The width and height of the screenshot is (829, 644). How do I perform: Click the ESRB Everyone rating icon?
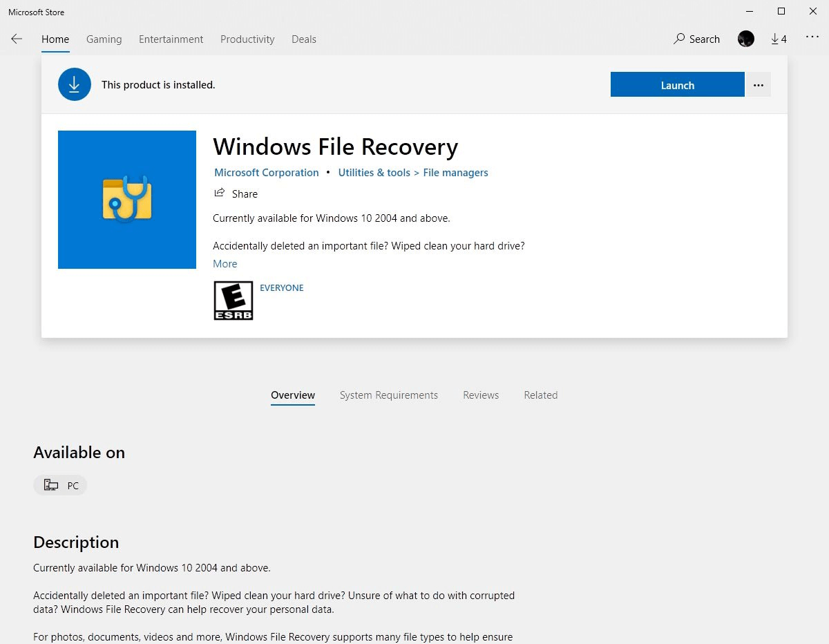click(233, 300)
